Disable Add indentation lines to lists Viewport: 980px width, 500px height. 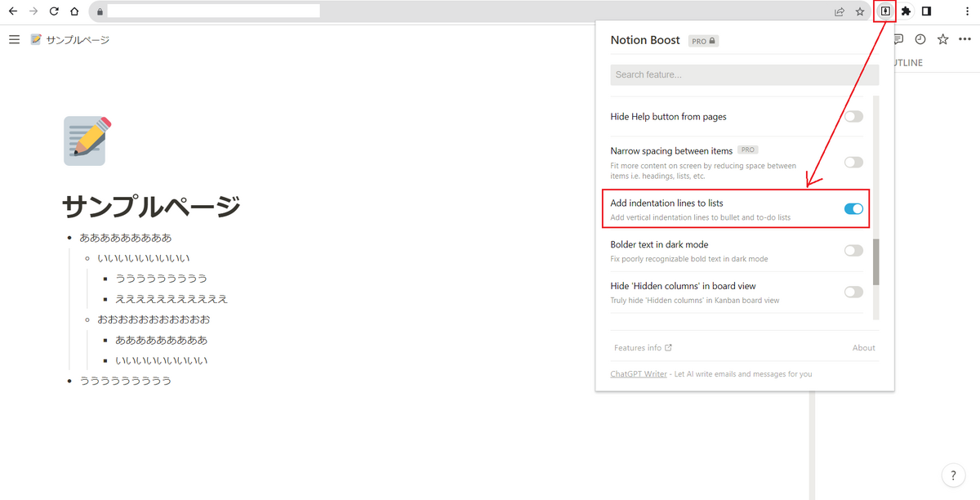point(853,209)
